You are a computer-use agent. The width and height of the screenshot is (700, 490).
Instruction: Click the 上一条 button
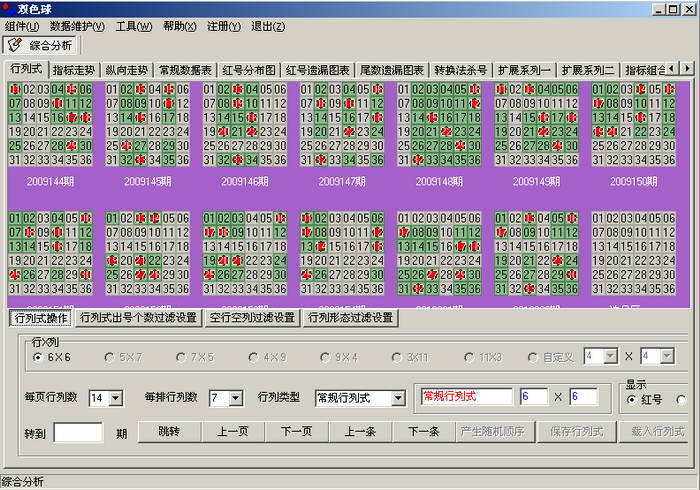tap(360, 432)
